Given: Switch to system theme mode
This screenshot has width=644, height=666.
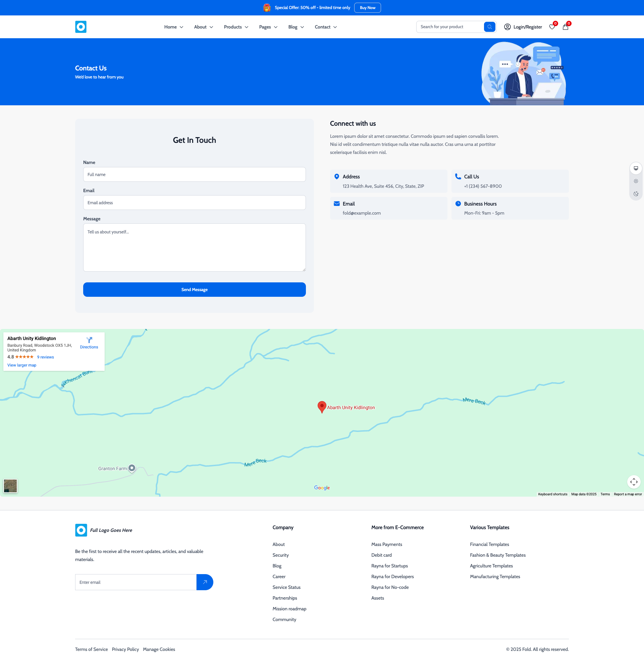Looking at the screenshot, I should point(636,168).
